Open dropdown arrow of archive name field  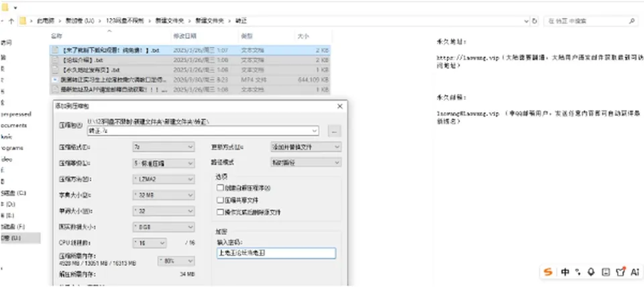pyautogui.click(x=315, y=131)
